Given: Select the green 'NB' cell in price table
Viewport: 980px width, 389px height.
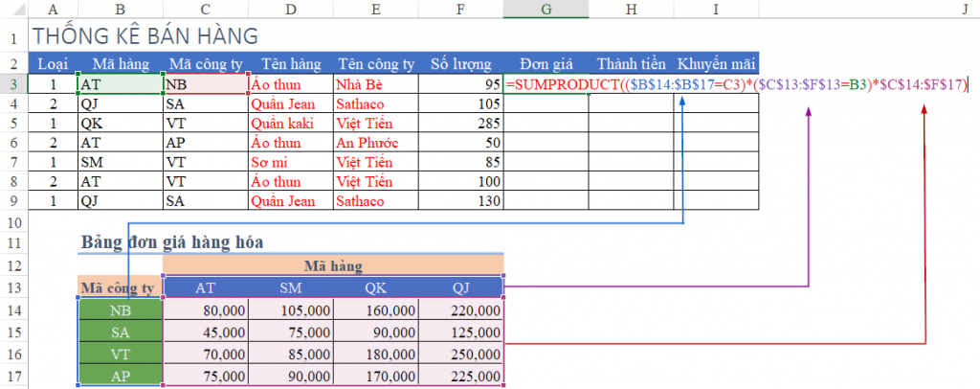Looking at the screenshot, I should [x=120, y=310].
